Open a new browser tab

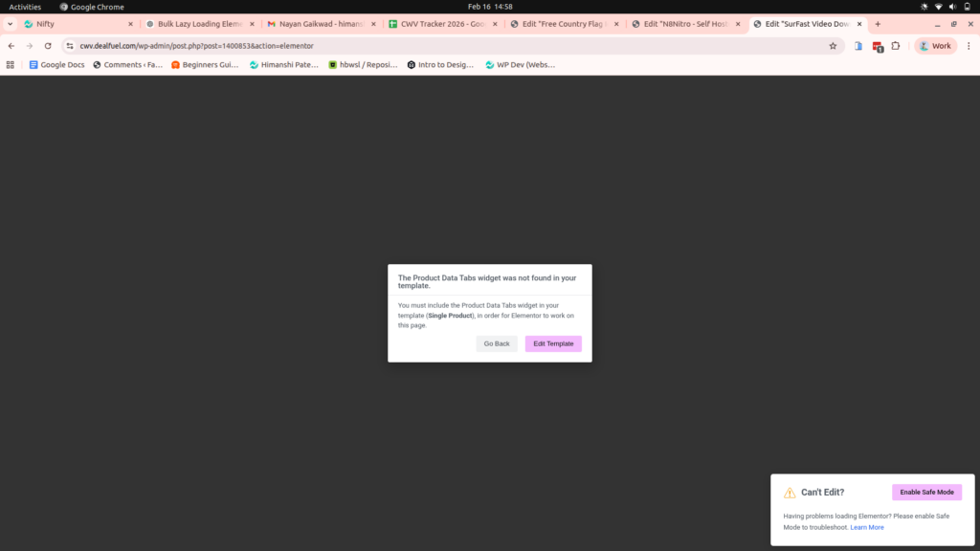(x=878, y=24)
